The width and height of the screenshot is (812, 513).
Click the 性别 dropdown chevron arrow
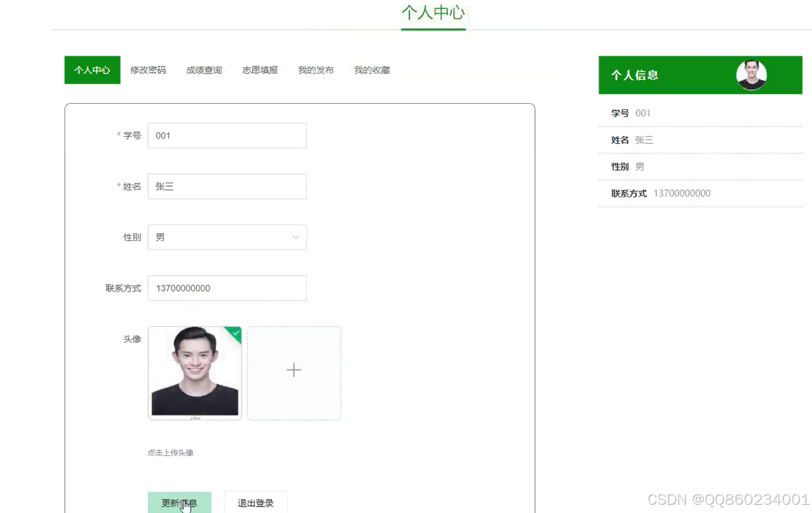tap(296, 237)
